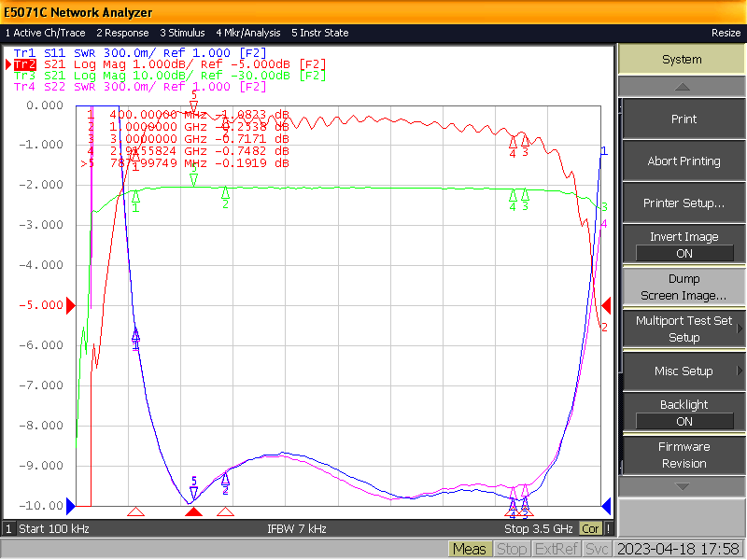
Task: Click the Print softkey
Action: (x=684, y=119)
